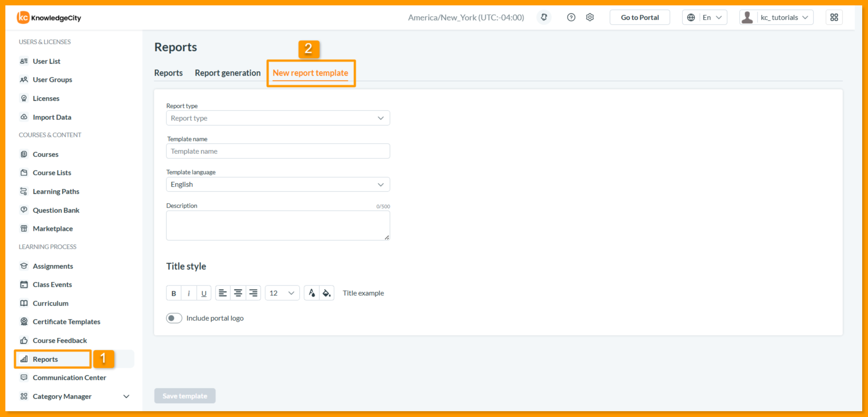
Task: Open the apps grid icon
Action: 834,17
